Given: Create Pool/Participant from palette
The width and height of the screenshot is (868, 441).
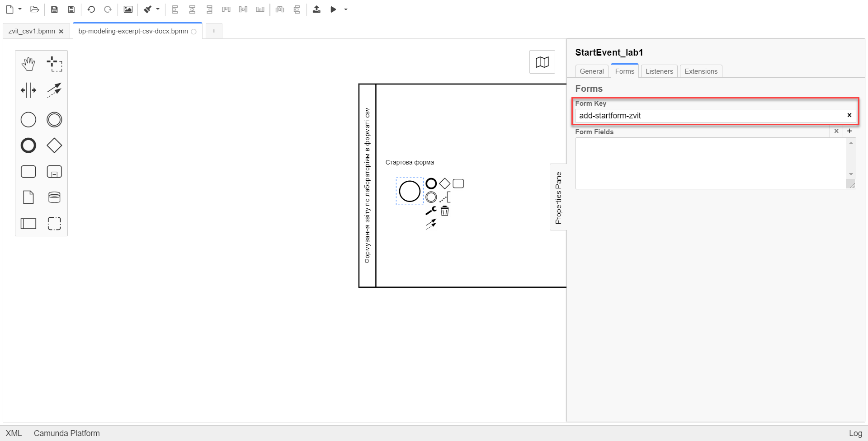Looking at the screenshot, I should point(28,224).
